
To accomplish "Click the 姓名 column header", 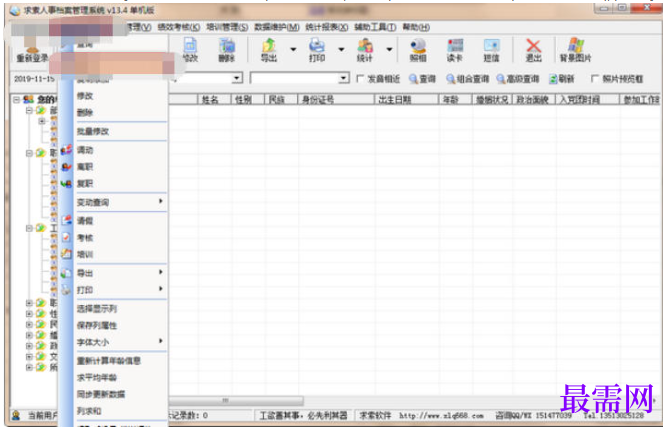I will (214, 99).
